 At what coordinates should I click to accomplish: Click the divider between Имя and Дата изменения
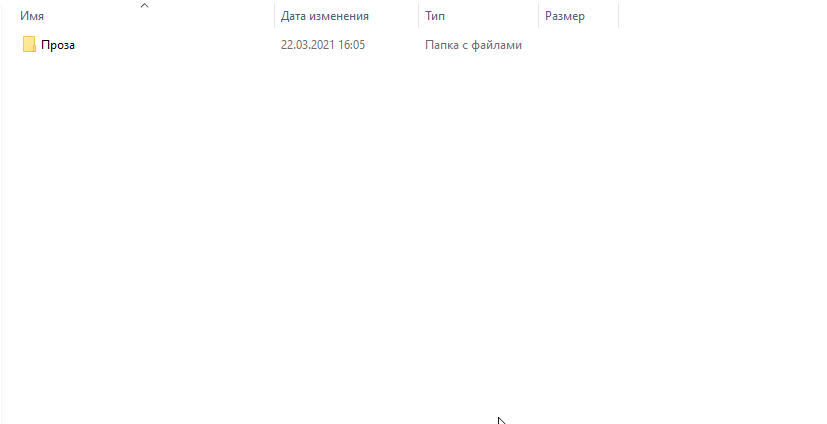(x=275, y=15)
